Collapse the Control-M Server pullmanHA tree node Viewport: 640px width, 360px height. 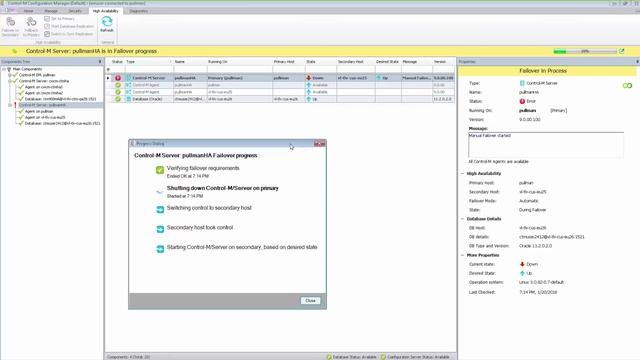(x=10, y=105)
